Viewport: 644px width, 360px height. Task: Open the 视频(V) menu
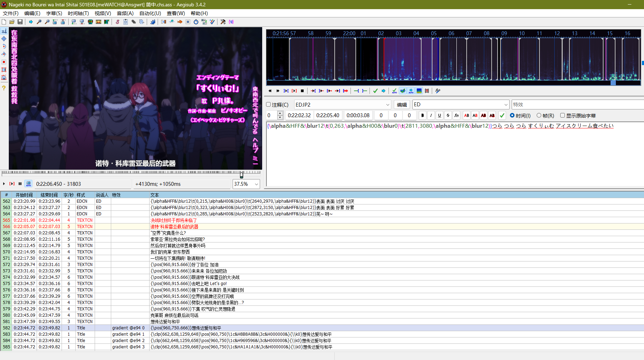click(x=103, y=13)
